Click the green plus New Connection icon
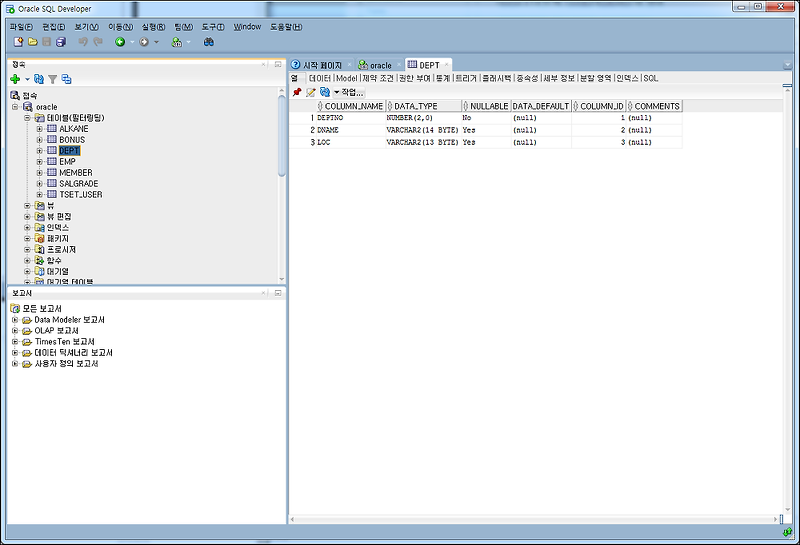The height and width of the screenshot is (545, 800). coord(15,79)
